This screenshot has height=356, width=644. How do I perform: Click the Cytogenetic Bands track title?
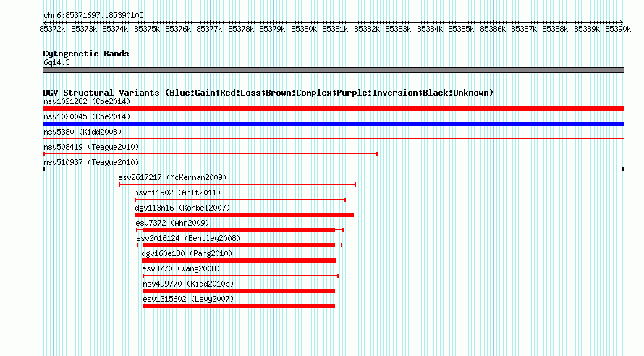(x=86, y=54)
